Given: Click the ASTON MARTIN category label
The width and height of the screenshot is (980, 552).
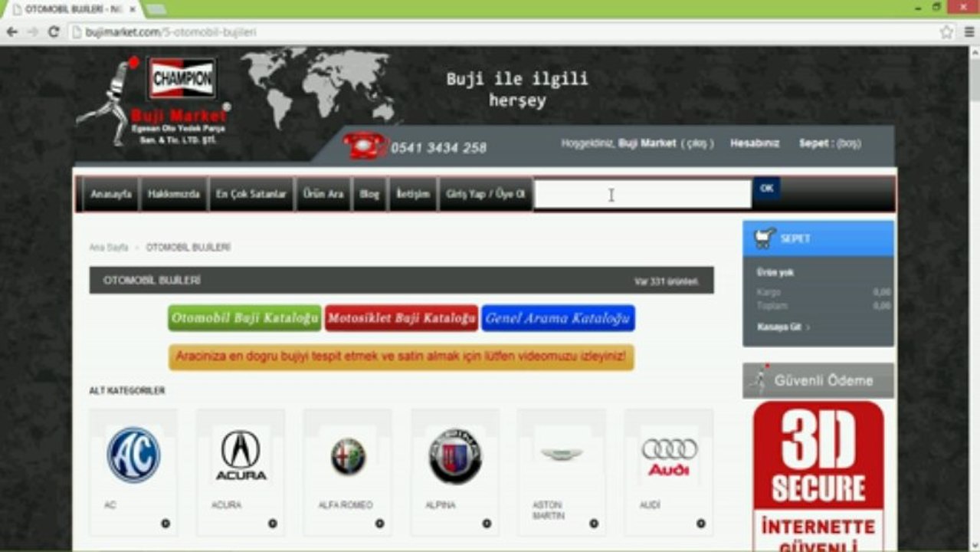Looking at the screenshot, I should tap(549, 511).
